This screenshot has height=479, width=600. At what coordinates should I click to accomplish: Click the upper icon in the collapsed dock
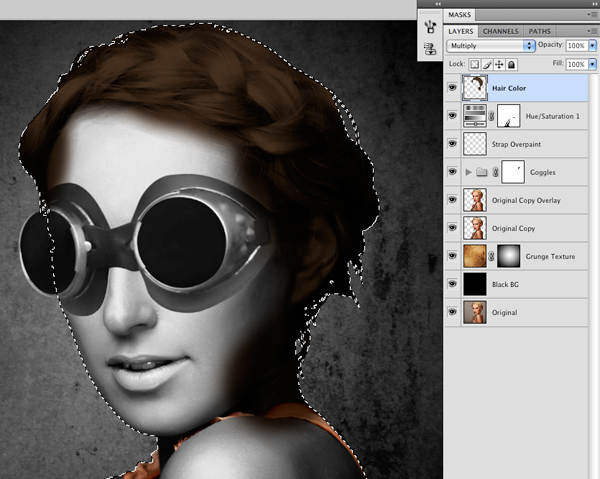[430, 26]
